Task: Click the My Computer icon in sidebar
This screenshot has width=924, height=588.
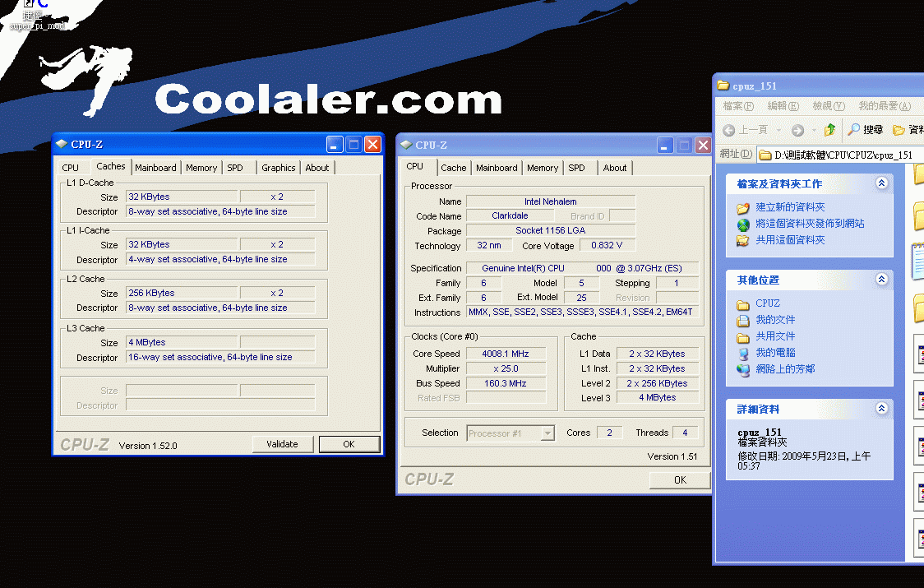Action: pyautogui.click(x=743, y=353)
